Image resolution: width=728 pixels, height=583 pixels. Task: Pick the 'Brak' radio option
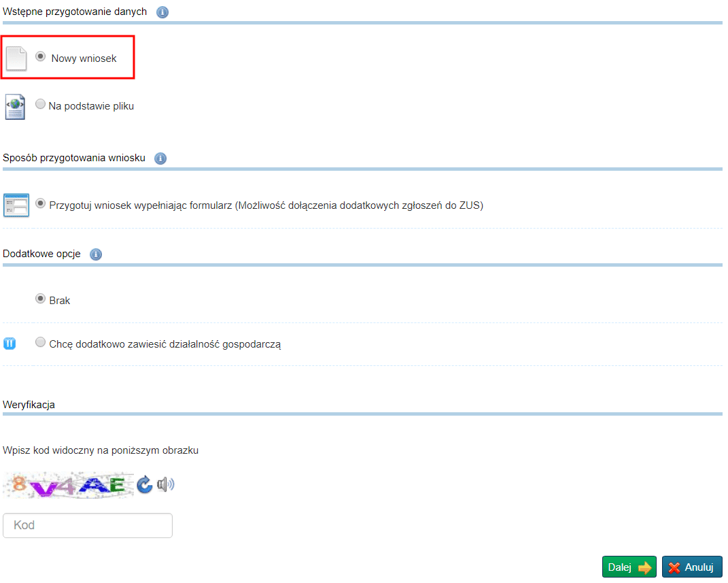pyautogui.click(x=41, y=299)
